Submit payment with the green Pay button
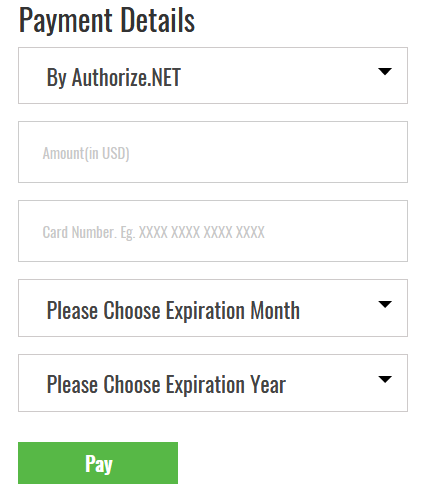Image resolution: width=445 pixels, height=492 pixels. point(98,463)
